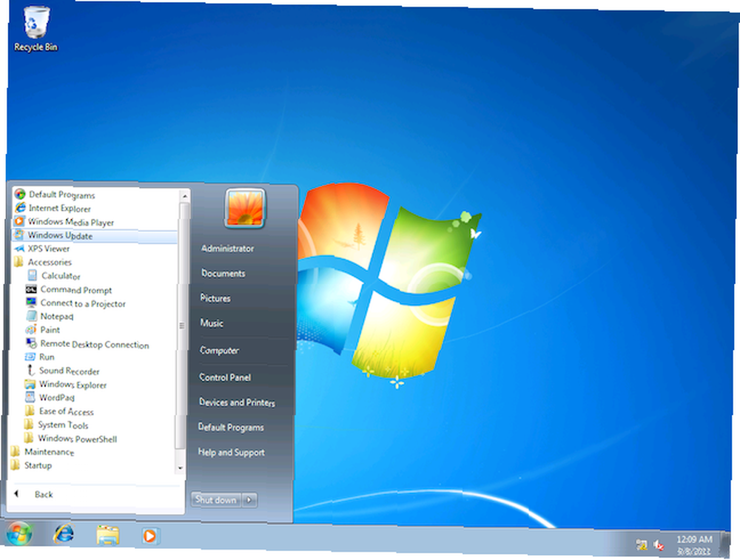Open Windows Explorer from Accessories
The width and height of the screenshot is (740, 560).
click(66, 385)
